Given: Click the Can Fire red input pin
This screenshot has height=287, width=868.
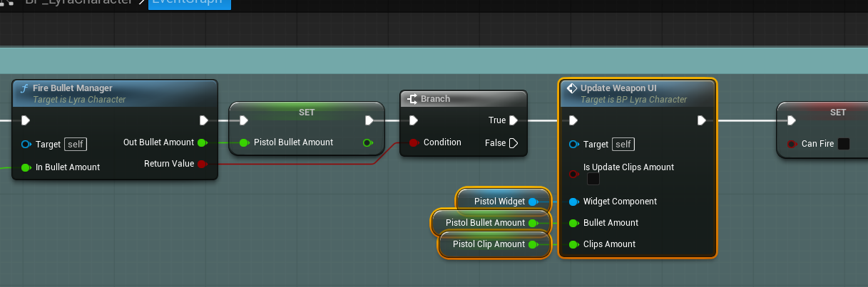Looking at the screenshot, I should 792,144.
